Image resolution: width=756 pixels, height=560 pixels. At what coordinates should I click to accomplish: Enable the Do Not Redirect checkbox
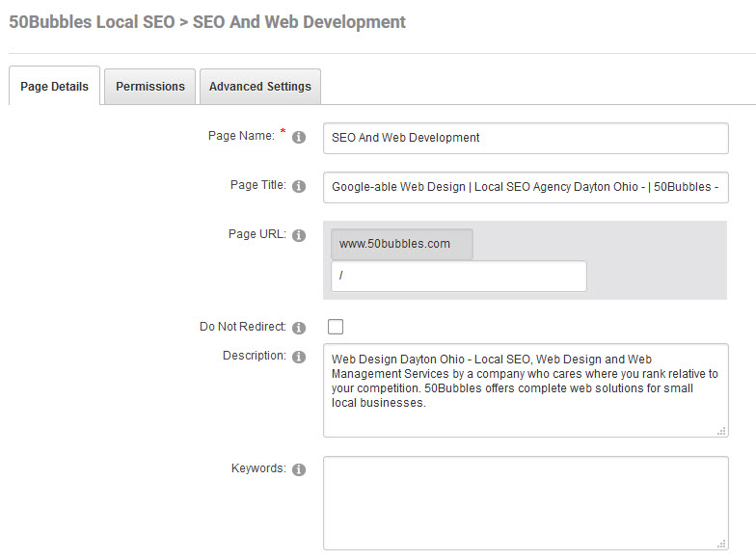click(336, 327)
